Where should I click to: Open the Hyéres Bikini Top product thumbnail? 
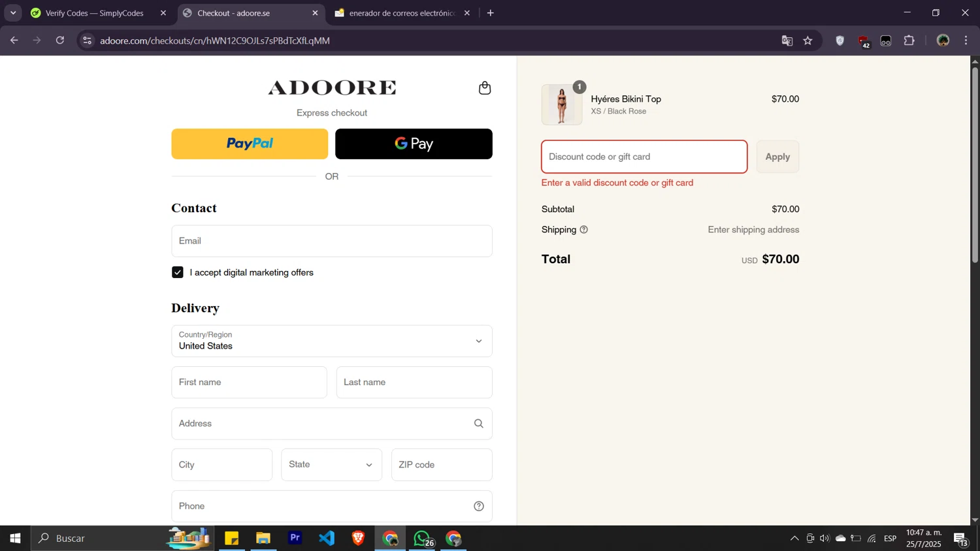562,104
